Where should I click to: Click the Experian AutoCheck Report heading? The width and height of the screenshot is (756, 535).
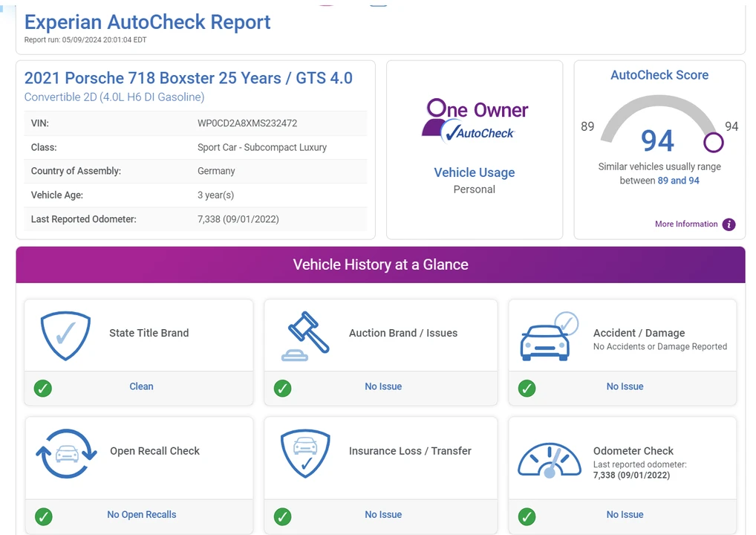pyautogui.click(x=148, y=22)
